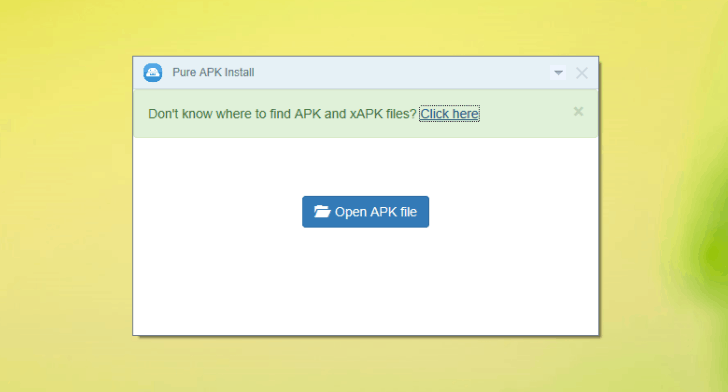Click the 'Pure APK Install' title text
The height and width of the screenshot is (392, 728).
pyautogui.click(x=214, y=72)
